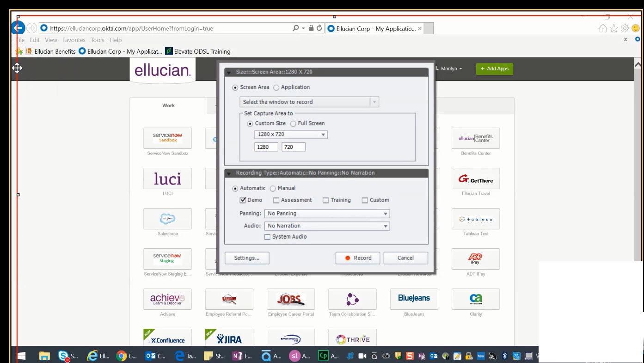The width and height of the screenshot is (644, 363).
Task: Switch to OneNote in the taskbar
Action: [x=242, y=356]
